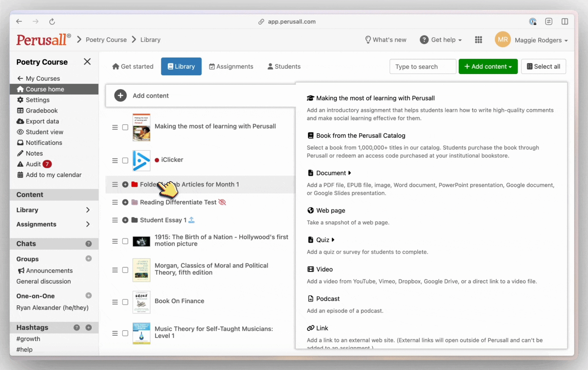Open the Add content dropdown button
Image resolution: width=588 pixels, height=370 pixels.
488,66
